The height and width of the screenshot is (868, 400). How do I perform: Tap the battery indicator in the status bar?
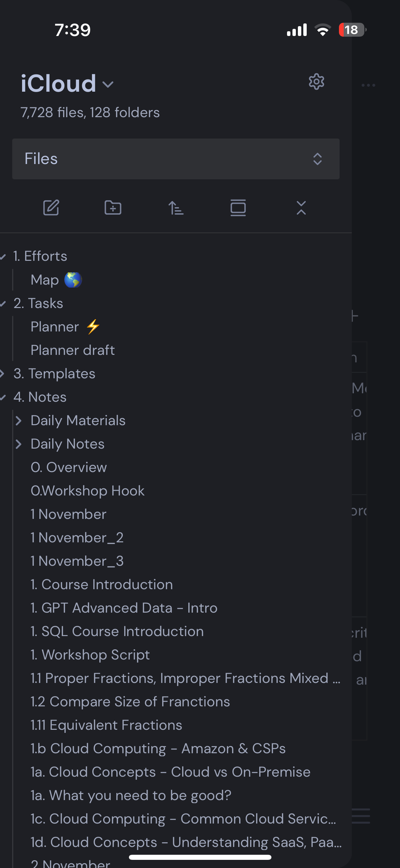[352, 30]
